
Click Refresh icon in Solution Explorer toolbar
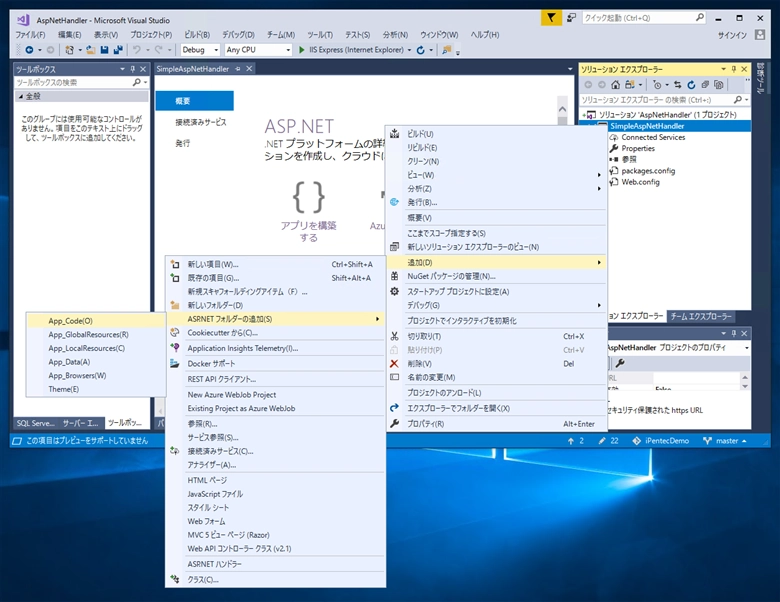[691, 85]
